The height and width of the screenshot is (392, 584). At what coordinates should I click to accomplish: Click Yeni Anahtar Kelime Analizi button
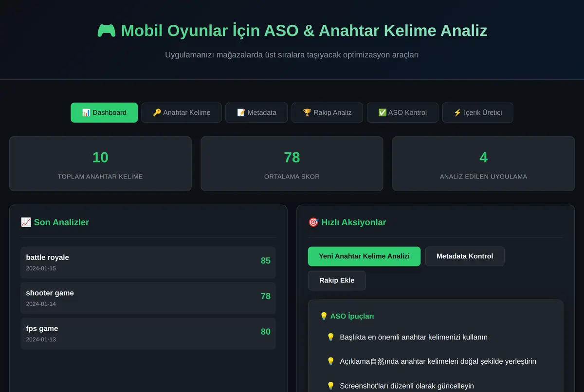pos(364,256)
